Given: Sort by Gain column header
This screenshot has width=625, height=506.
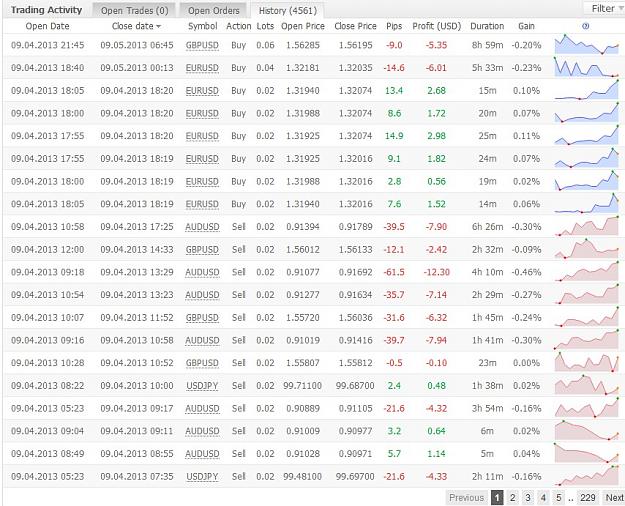Looking at the screenshot, I should tap(526, 26).
